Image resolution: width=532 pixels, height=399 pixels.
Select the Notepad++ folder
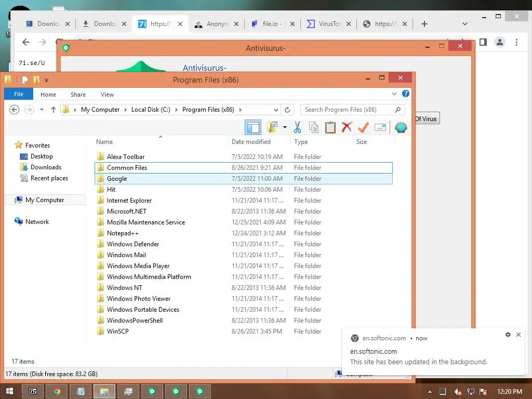point(243,233)
